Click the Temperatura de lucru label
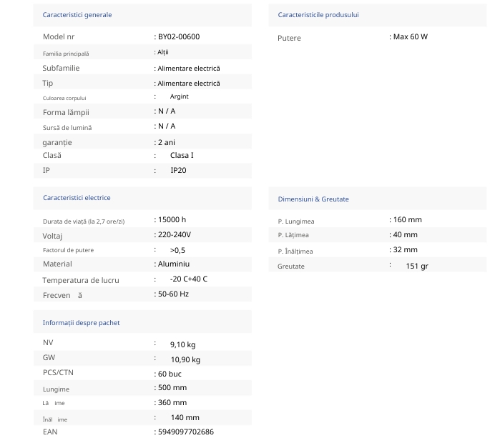Viewport: 500px width, 448px height. coord(81,280)
